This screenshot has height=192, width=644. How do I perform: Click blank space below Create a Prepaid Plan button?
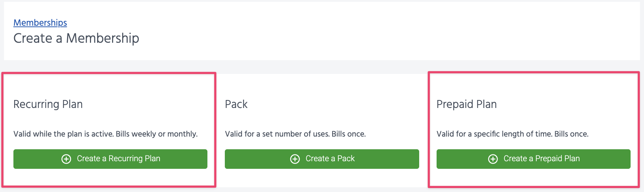[533, 178]
